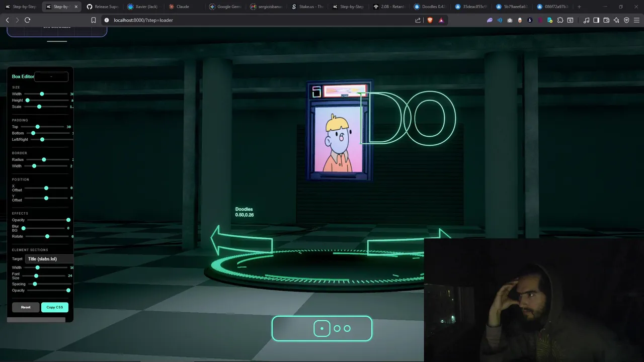Click the window search extension icon

(x=570, y=20)
